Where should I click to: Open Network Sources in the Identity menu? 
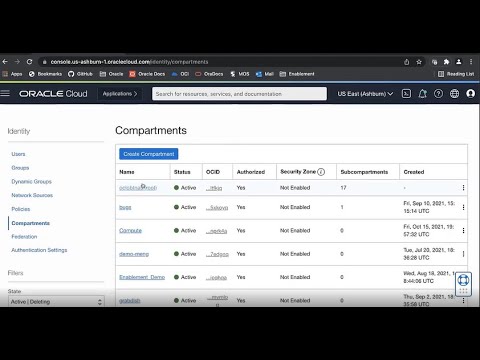tap(32, 195)
